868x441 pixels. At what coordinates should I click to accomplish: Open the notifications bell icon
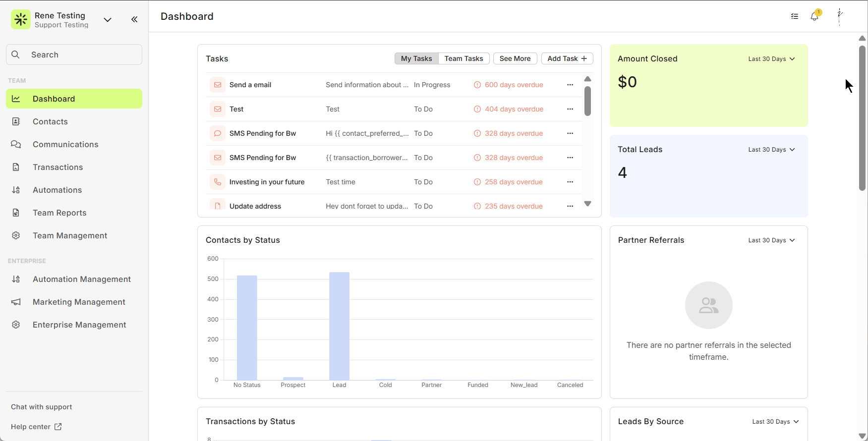[x=814, y=16]
